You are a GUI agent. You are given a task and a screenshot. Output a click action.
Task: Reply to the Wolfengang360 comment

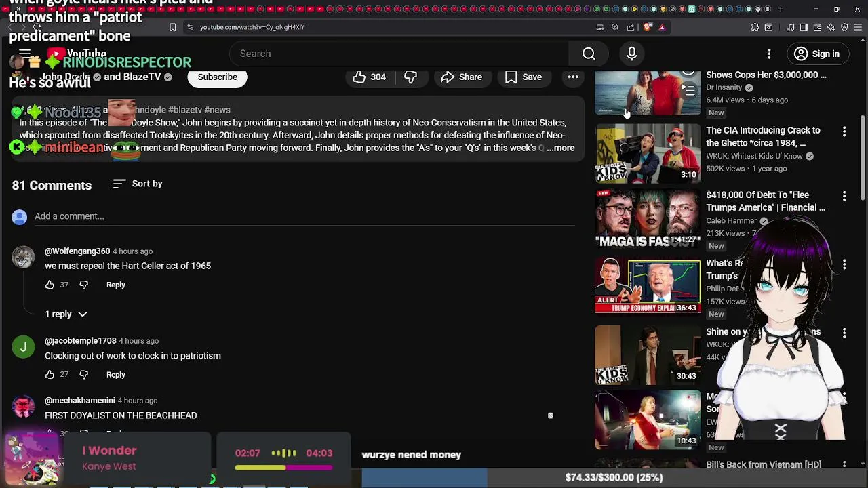[116, 285]
